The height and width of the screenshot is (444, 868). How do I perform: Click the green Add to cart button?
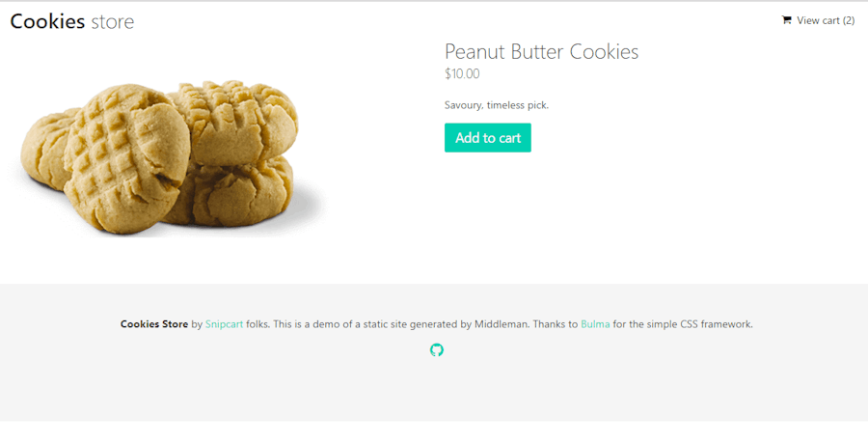pyautogui.click(x=488, y=137)
